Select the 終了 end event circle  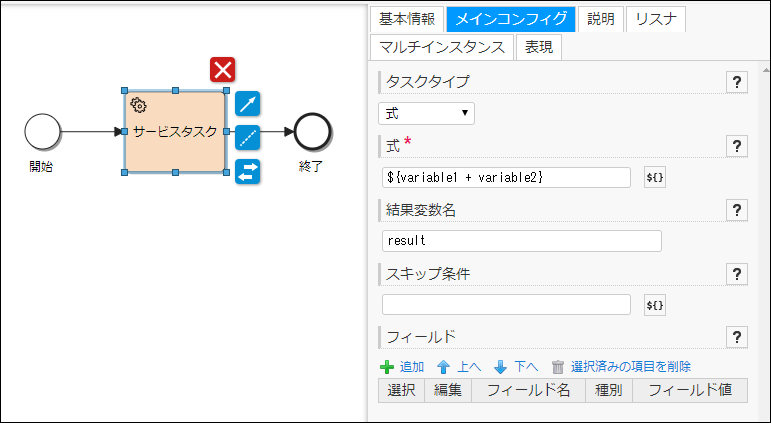pos(313,131)
